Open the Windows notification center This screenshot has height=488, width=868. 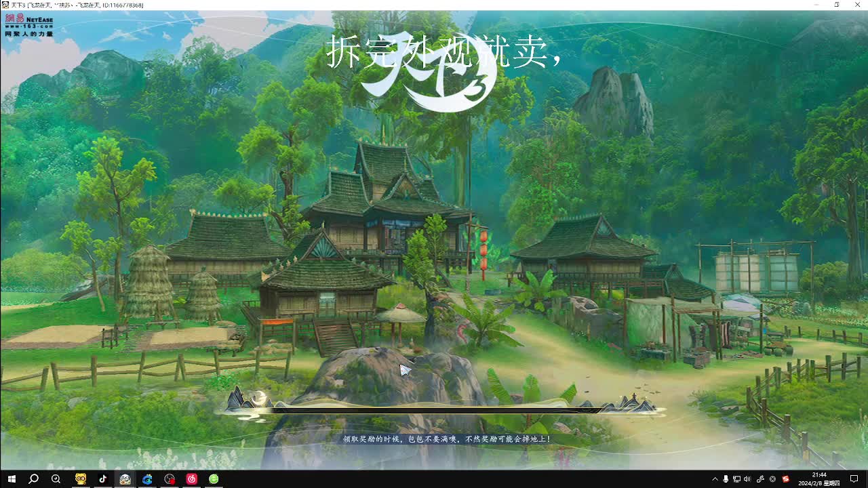pos(854,479)
